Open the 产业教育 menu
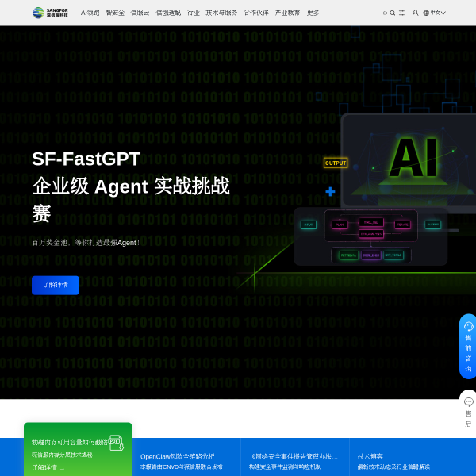The height and width of the screenshot is (476, 476). (x=287, y=13)
